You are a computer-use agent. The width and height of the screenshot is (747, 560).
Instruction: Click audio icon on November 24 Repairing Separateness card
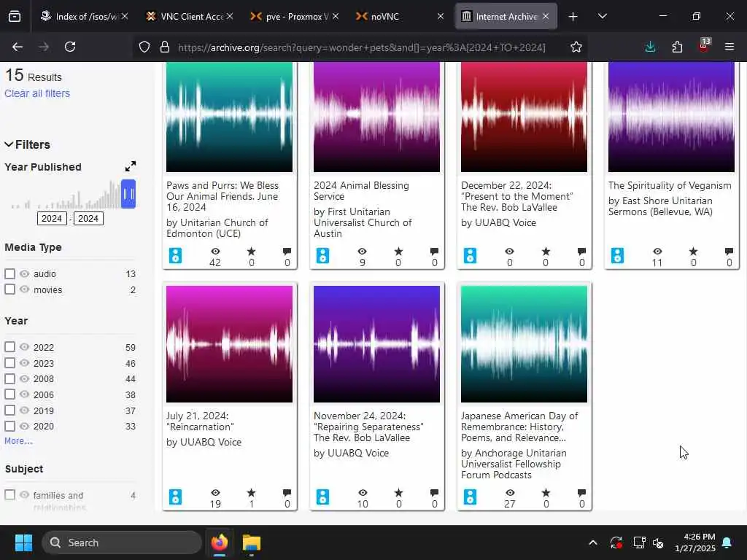tap(323, 497)
